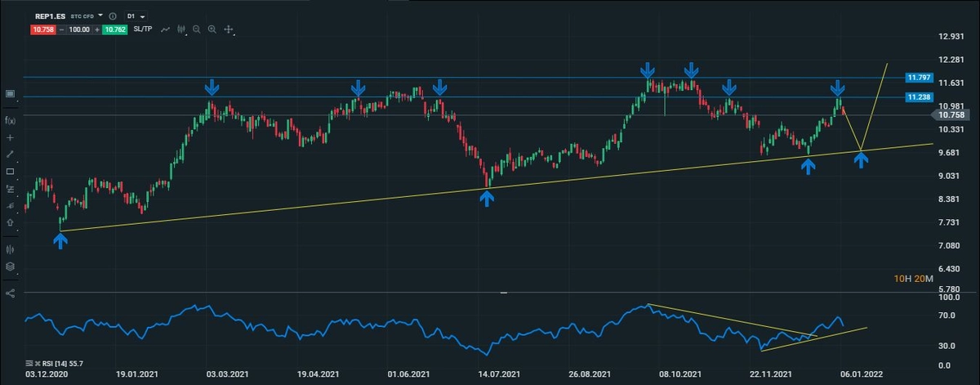Select the rectangle shape drawing tool

[10, 172]
